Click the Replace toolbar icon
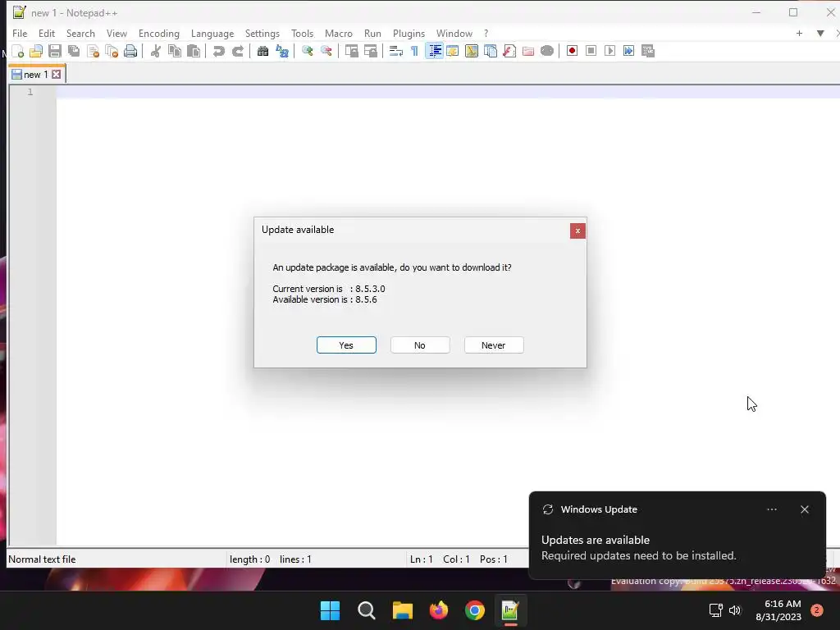Screen dimensions: 840x630 click(x=282, y=51)
